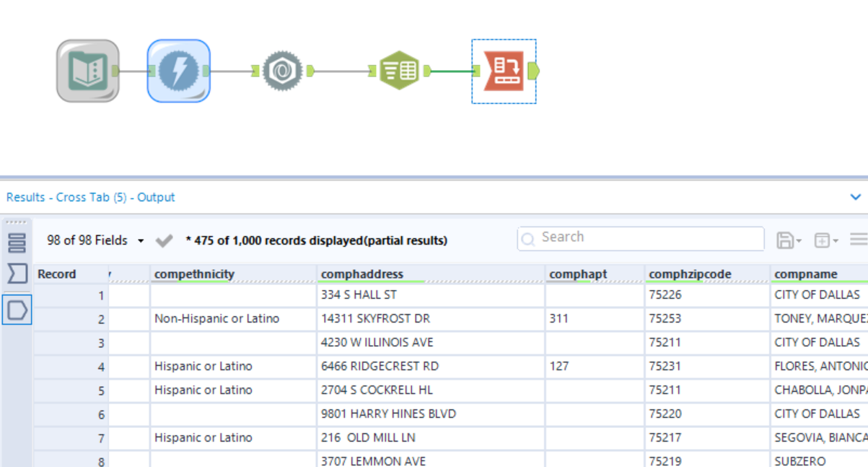868x467 pixels.
Task: Click the comphzipcode column header
Action: (x=689, y=274)
